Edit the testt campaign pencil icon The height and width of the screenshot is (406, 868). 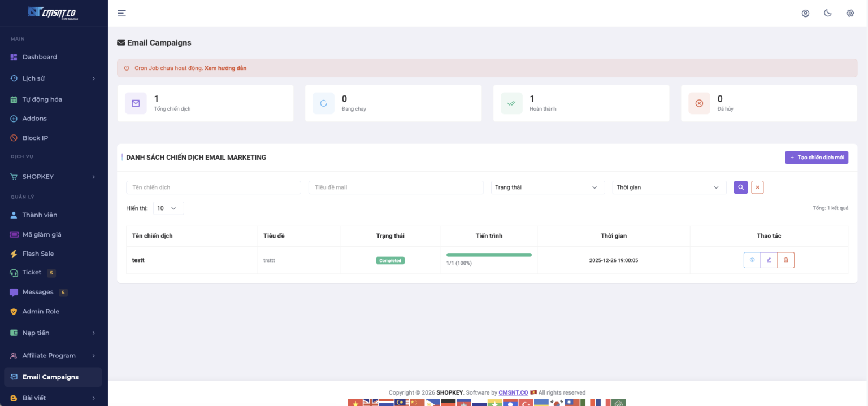coord(769,260)
